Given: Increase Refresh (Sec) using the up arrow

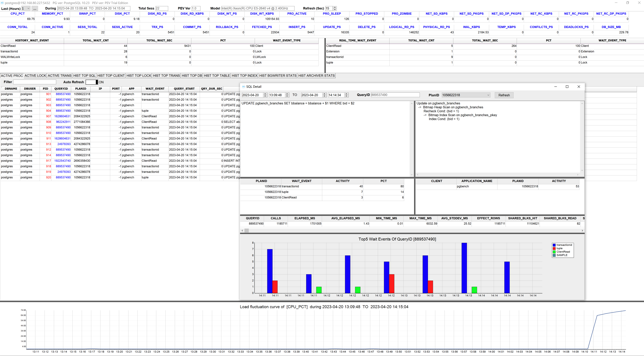Looking at the screenshot, I should [335, 7].
